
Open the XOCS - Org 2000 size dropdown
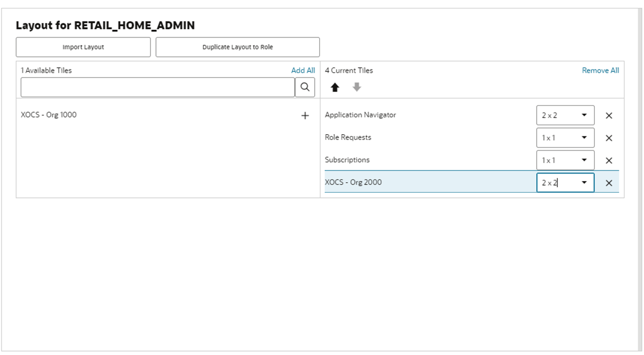click(x=585, y=182)
